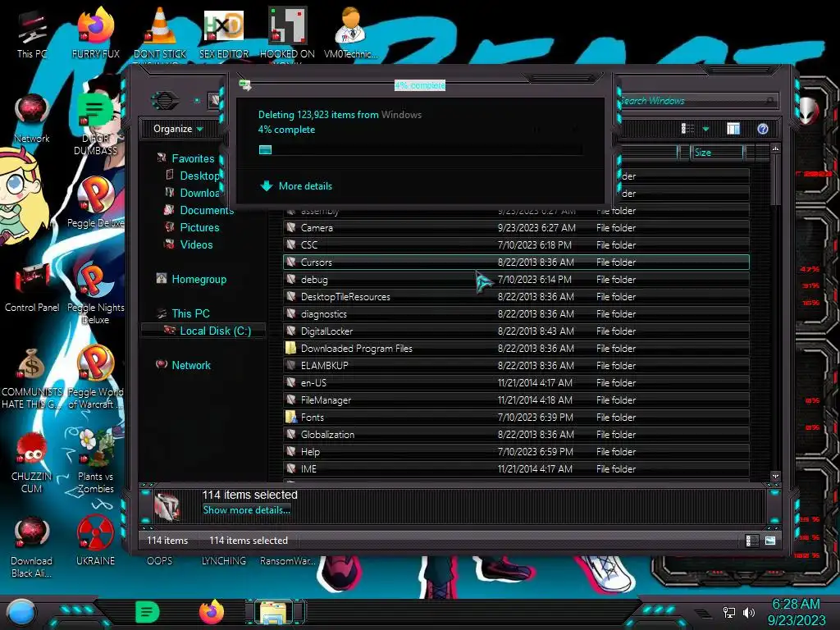Image resolution: width=840 pixels, height=630 pixels.
Task: Click the Start orb on taskbar
Action: coord(21,612)
